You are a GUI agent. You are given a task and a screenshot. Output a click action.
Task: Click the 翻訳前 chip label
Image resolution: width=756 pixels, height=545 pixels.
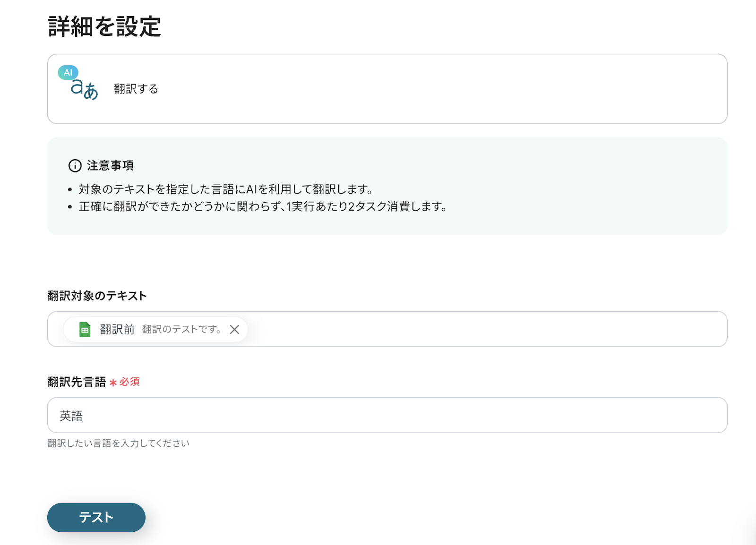tap(117, 330)
